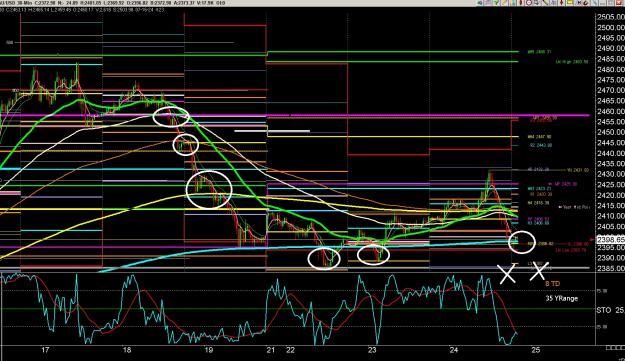Click the green Ltl High level label

(571, 62)
